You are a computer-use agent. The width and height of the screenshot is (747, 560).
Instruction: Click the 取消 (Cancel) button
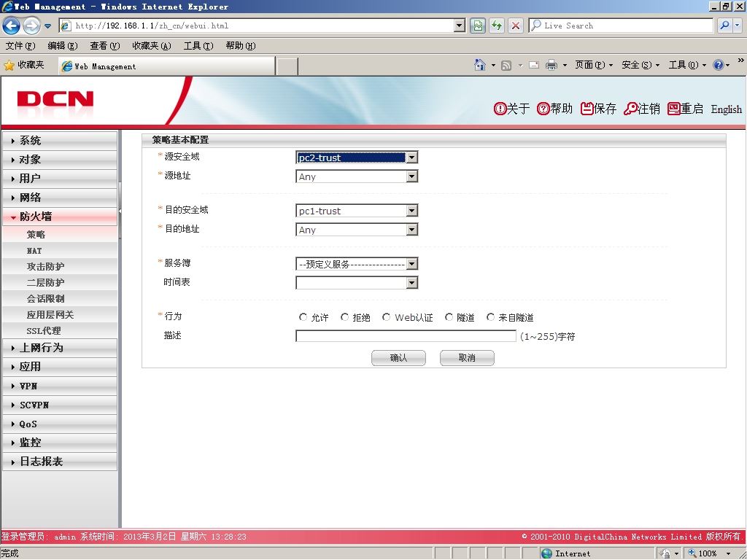point(467,357)
